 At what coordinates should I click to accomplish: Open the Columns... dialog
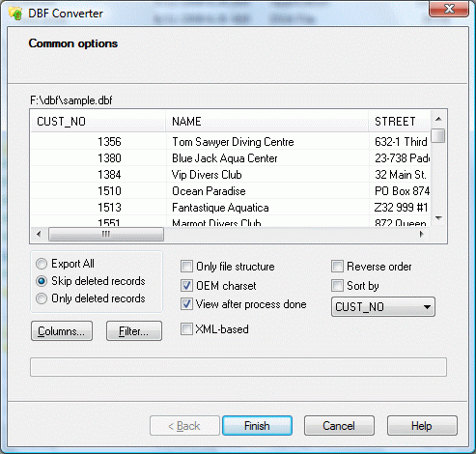click(62, 331)
